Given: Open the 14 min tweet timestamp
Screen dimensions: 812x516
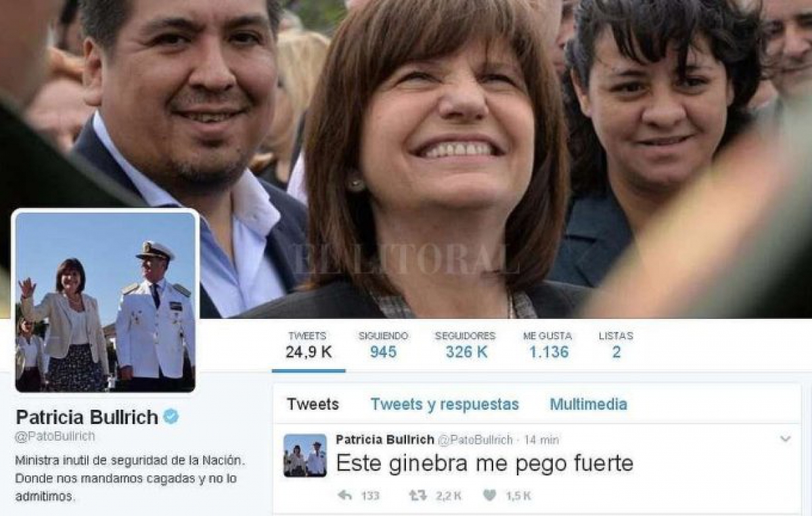Looking at the screenshot, I should pyautogui.click(x=541, y=440).
